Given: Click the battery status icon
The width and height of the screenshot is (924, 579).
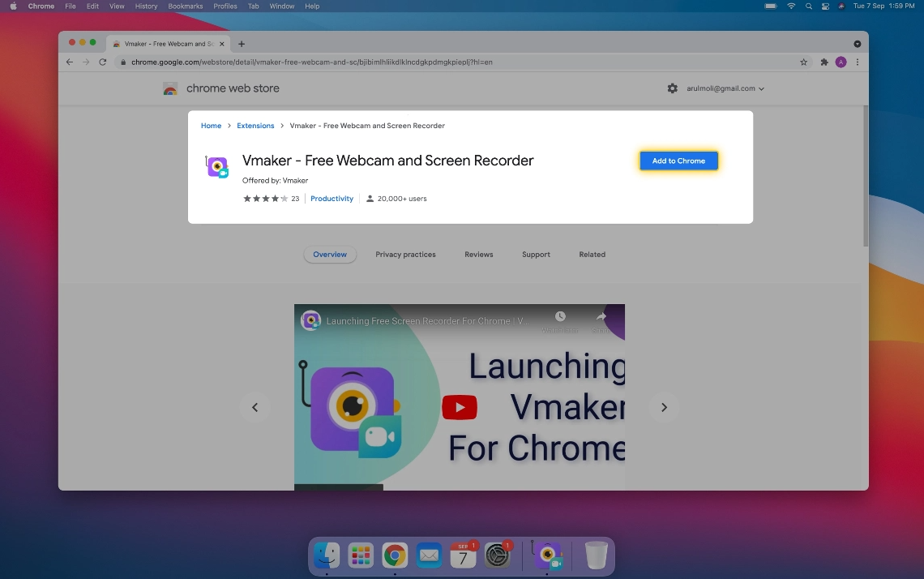Looking at the screenshot, I should (x=771, y=6).
